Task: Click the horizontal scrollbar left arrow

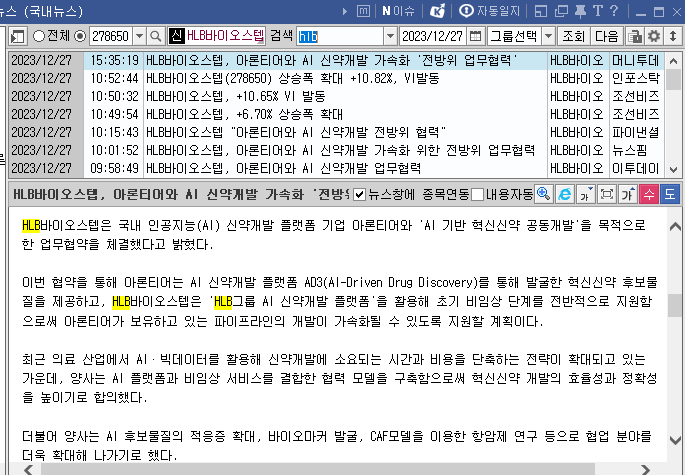Action: [29, 469]
